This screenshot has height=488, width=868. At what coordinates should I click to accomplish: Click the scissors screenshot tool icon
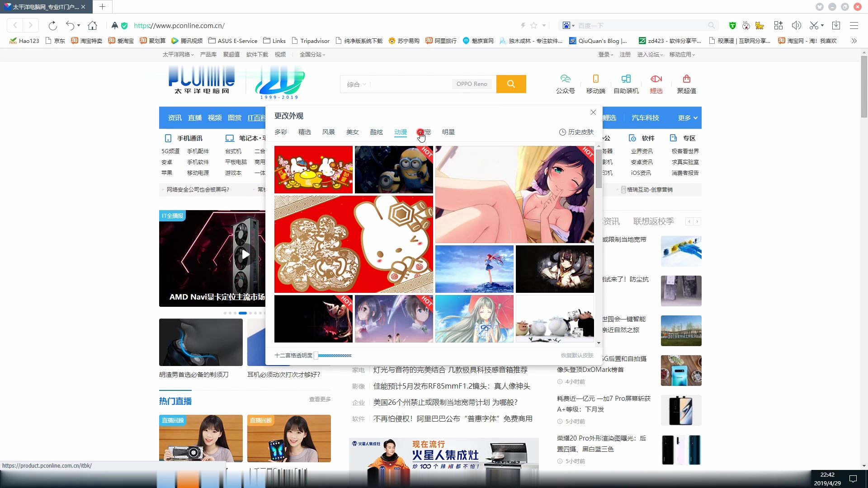(814, 25)
